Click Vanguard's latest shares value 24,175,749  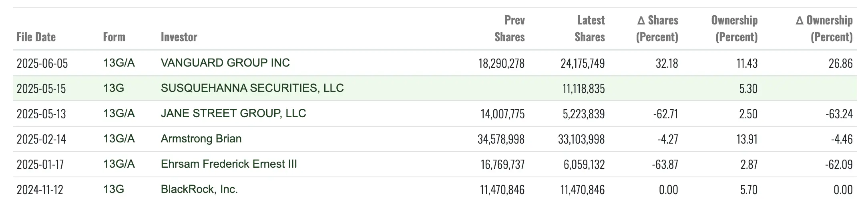[x=583, y=63]
